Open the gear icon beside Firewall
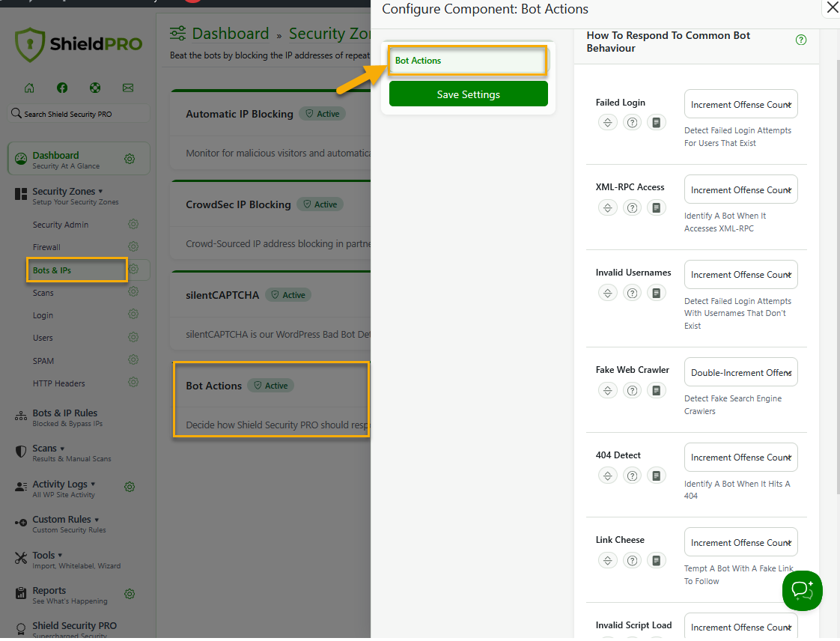The height and width of the screenshot is (641, 840). (133, 246)
